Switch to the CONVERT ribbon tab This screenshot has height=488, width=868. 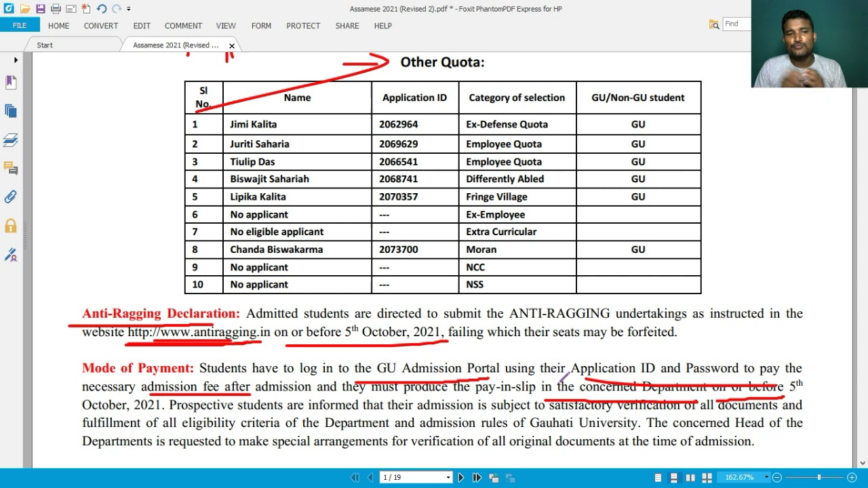101,26
